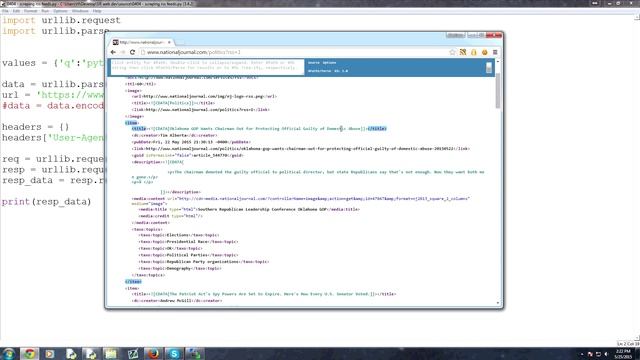Open the Run menu in IDLE editor
Viewport: 640px width, 360px height.
[45, 11]
